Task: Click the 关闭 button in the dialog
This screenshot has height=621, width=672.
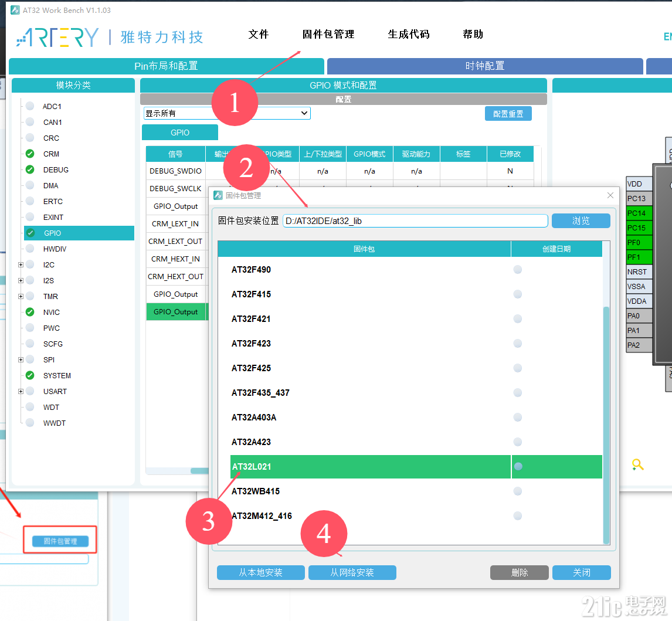Action: (x=582, y=572)
